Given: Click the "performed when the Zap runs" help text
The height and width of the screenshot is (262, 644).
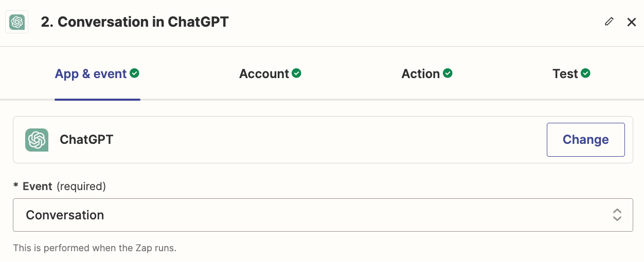Looking at the screenshot, I should point(95,248).
